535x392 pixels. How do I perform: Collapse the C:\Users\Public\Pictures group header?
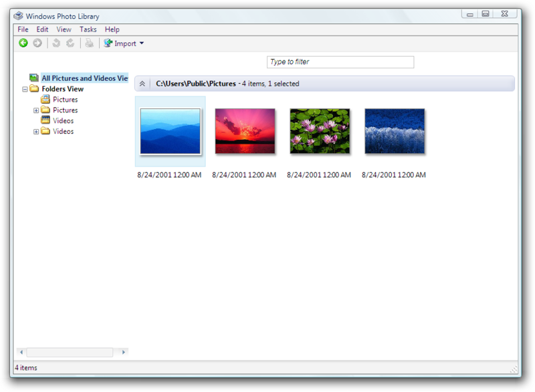click(x=142, y=84)
